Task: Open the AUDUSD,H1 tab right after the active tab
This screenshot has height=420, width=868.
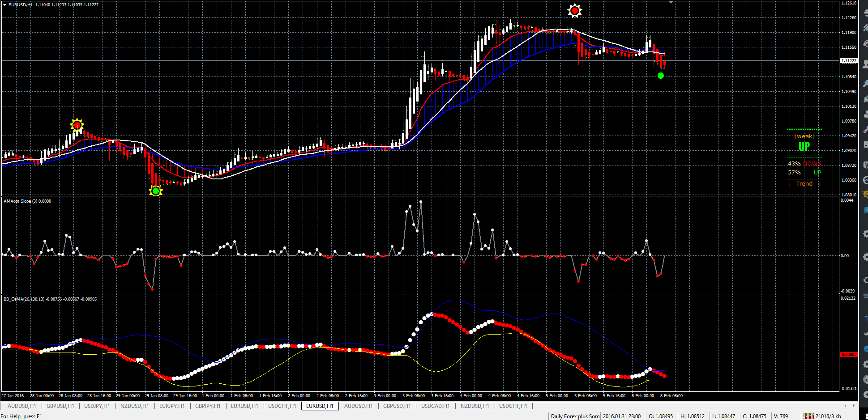Action: [358, 406]
